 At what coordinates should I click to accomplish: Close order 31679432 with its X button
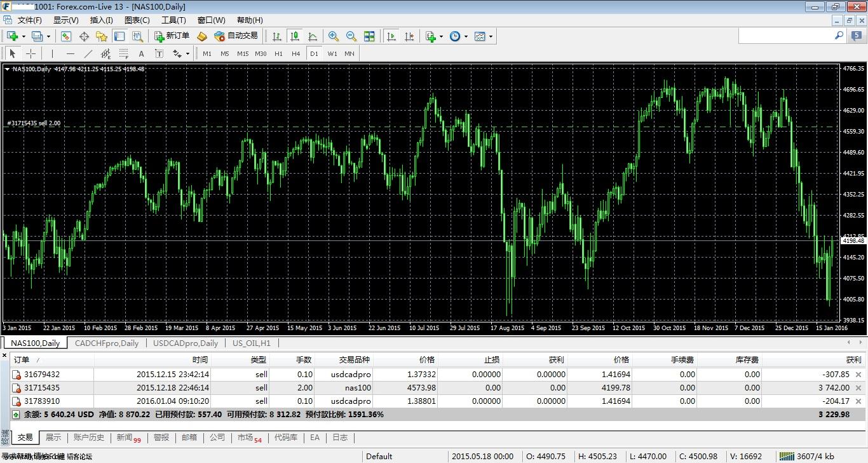858,375
